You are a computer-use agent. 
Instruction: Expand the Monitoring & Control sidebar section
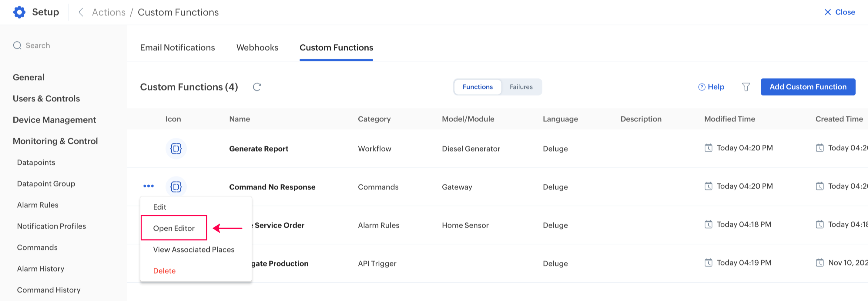pyautogui.click(x=55, y=141)
